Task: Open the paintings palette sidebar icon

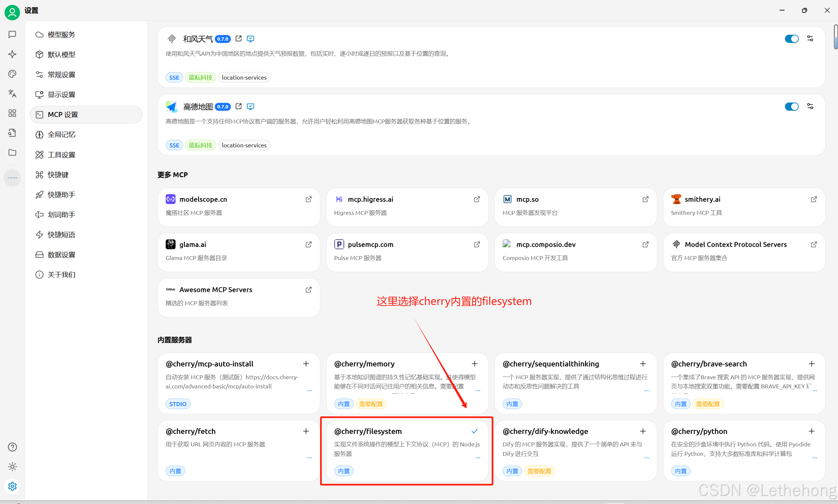Action: pyautogui.click(x=12, y=74)
